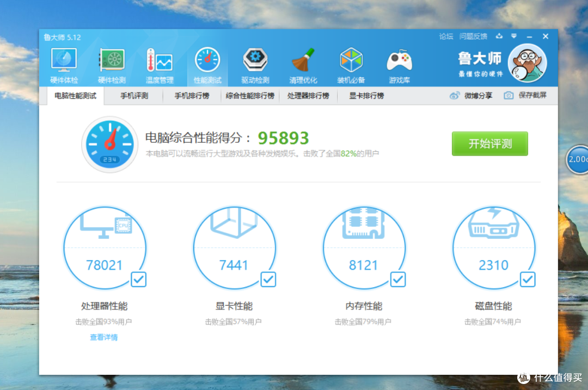
Task: Click the upload icon in title bar
Action: point(499,36)
